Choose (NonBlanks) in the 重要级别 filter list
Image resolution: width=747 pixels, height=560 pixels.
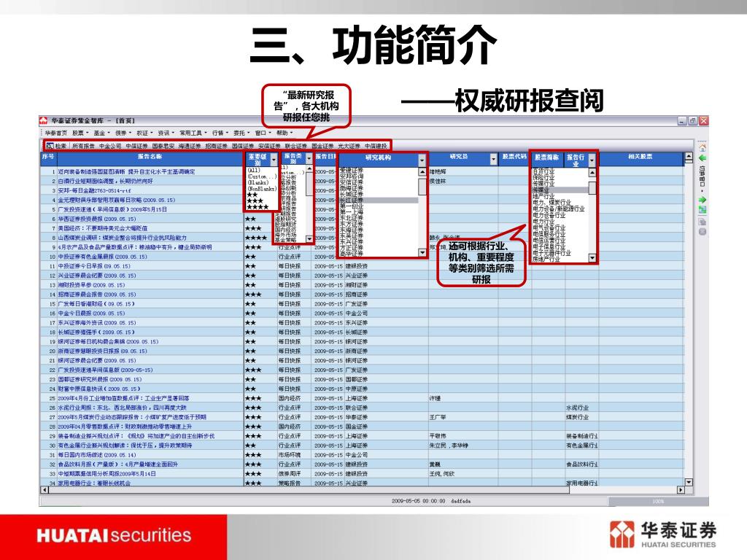coord(262,189)
